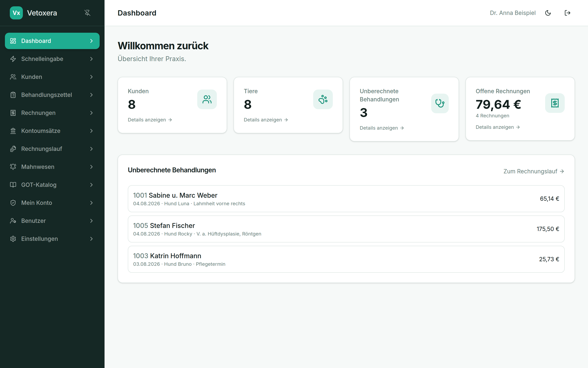The height and width of the screenshot is (368, 588).
Task: Expand the Rechnungslauf chevron in sidebar
Action: point(91,149)
